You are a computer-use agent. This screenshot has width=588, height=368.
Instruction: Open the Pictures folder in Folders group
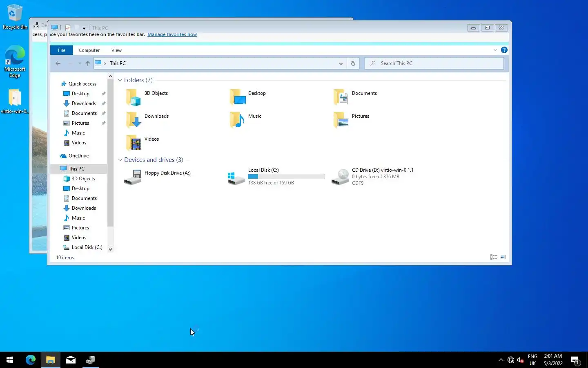pos(341,120)
